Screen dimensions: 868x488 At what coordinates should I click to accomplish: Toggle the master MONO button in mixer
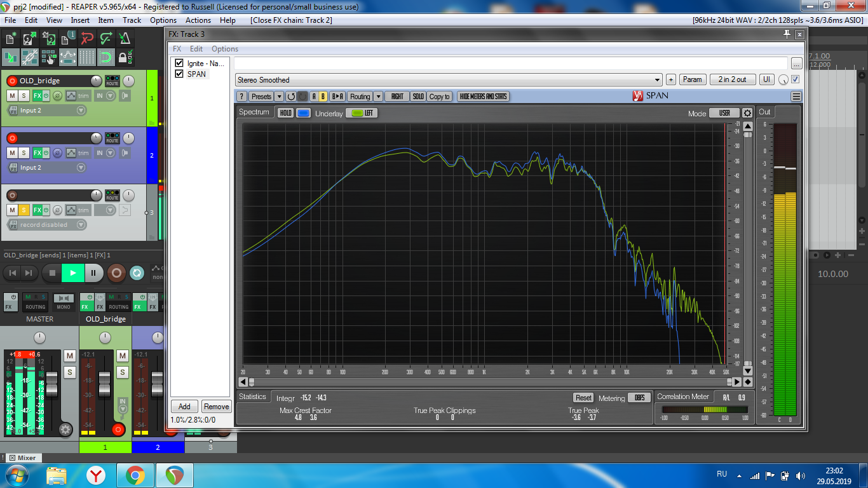63,301
